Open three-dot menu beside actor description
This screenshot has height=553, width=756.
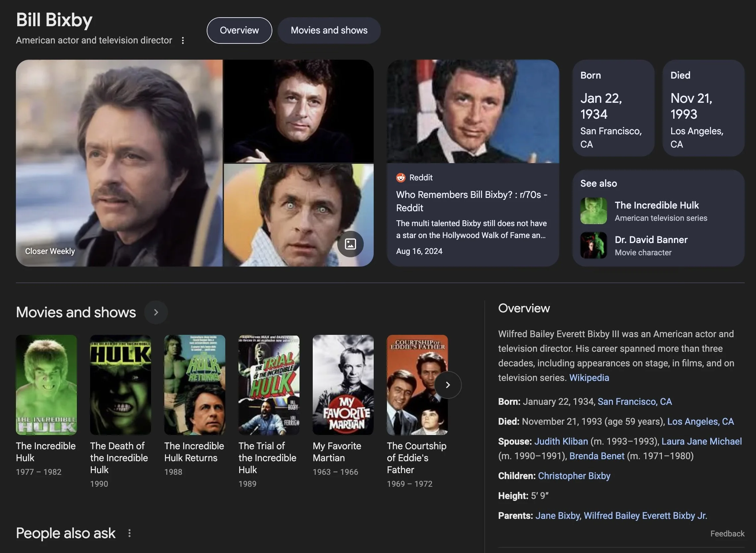pyautogui.click(x=183, y=40)
